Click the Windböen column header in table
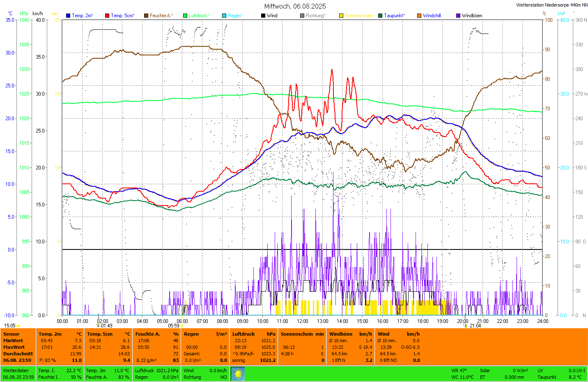Screen dimensions: 588x382 (x=341, y=334)
